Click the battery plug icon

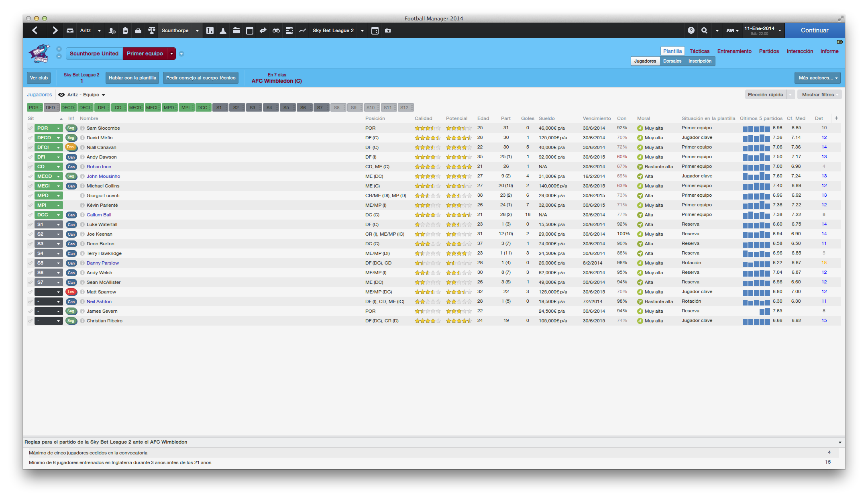tap(839, 42)
